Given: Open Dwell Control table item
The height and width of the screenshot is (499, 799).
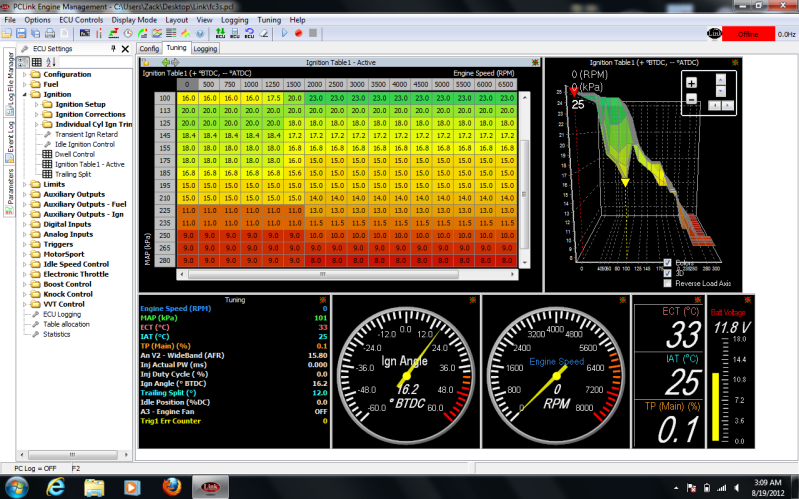Looking at the screenshot, I should point(74,154).
